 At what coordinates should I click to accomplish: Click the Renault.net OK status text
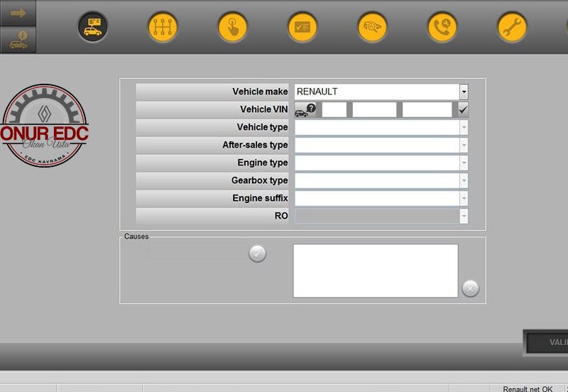coord(528,388)
